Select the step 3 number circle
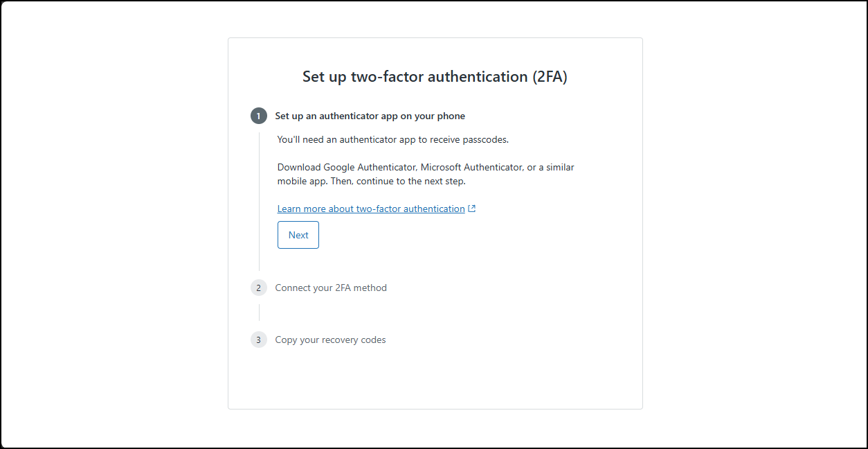The image size is (868, 449). coord(259,340)
